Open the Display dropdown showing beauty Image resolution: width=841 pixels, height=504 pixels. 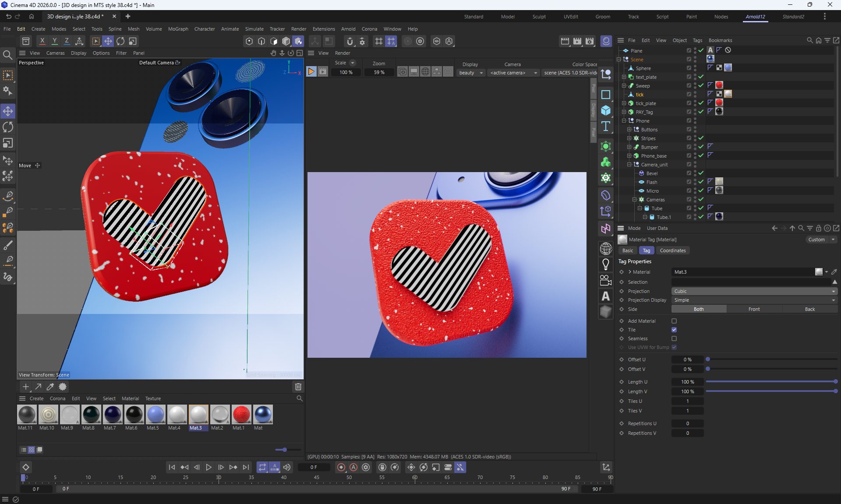[471, 73]
